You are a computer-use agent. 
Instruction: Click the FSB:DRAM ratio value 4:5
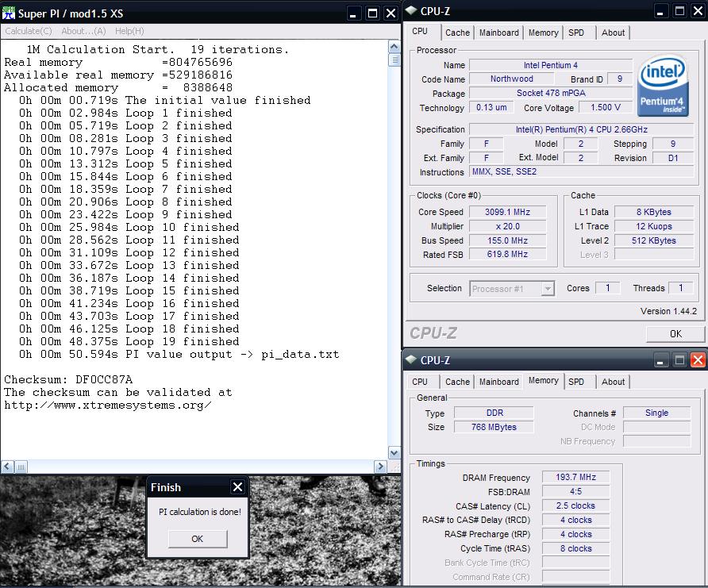pyautogui.click(x=575, y=491)
